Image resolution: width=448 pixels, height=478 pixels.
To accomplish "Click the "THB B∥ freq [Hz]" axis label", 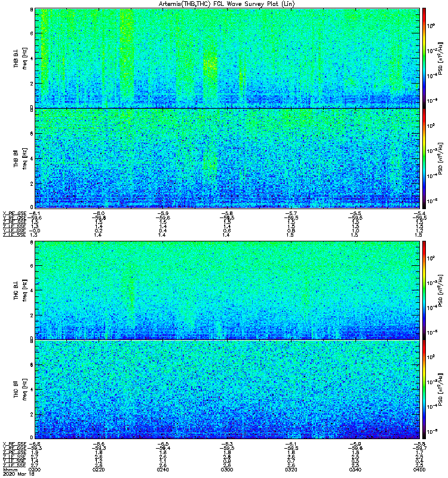I will click(x=20, y=158).
